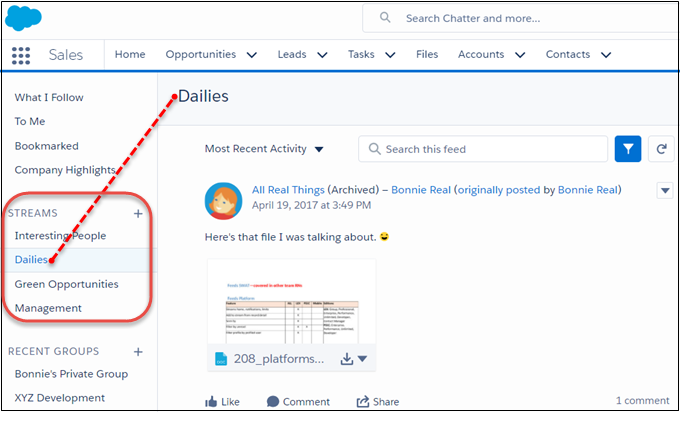Viewport: 680px width, 424px height.
Task: Click the post timestamp April 19, 2017
Action: coord(311,205)
